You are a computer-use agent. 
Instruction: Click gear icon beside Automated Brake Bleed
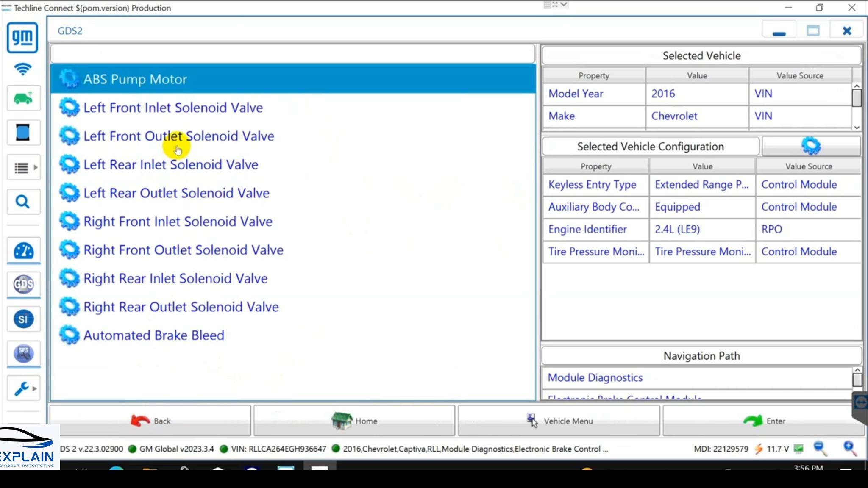tap(69, 335)
